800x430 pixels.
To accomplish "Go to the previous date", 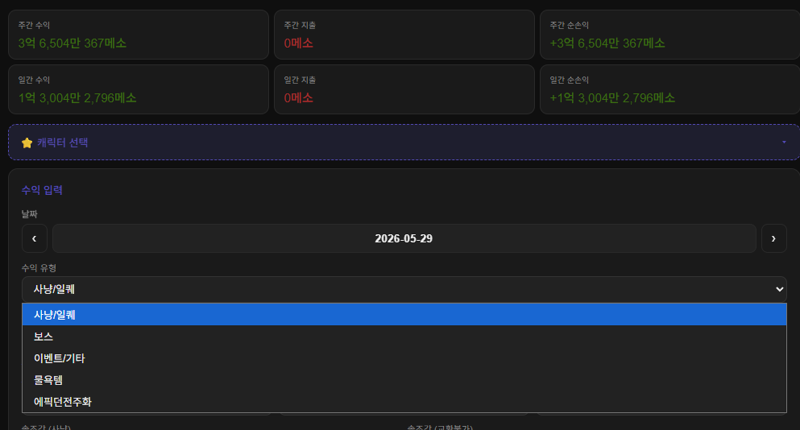I will pos(34,238).
